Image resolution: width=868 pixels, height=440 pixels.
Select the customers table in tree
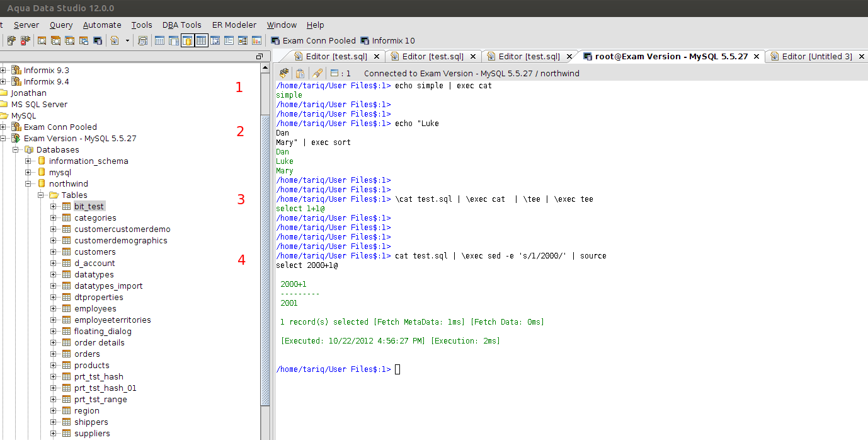coord(95,252)
